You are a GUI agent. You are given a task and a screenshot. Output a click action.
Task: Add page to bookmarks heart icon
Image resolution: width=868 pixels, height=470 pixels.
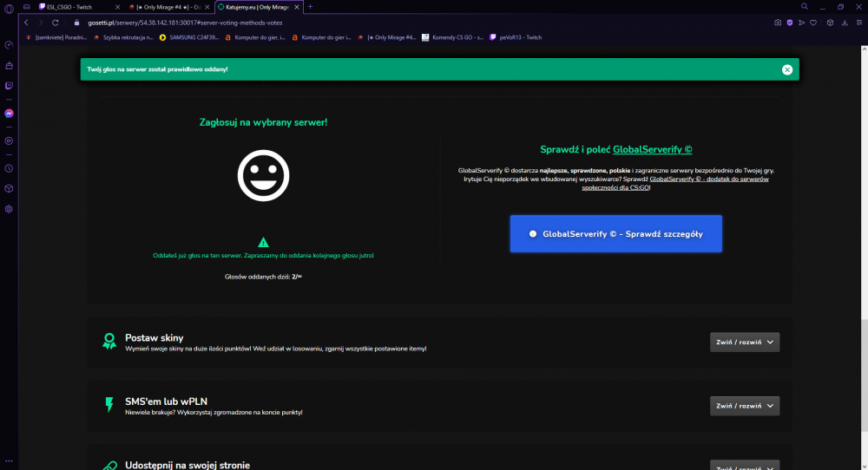coord(813,23)
